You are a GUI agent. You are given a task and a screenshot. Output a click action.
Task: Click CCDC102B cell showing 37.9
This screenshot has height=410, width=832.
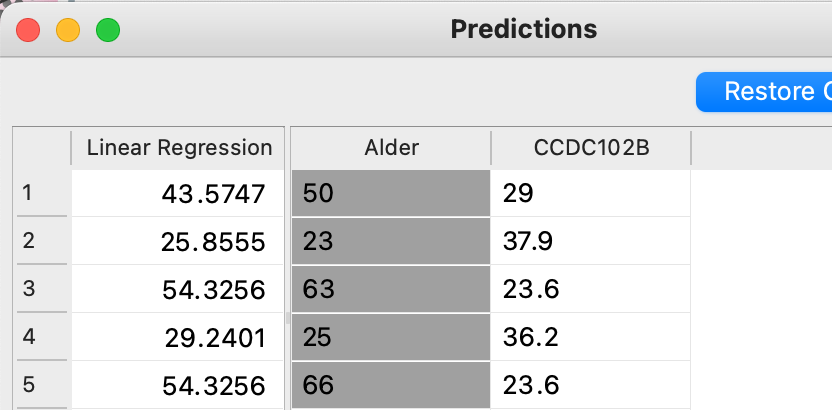point(590,242)
